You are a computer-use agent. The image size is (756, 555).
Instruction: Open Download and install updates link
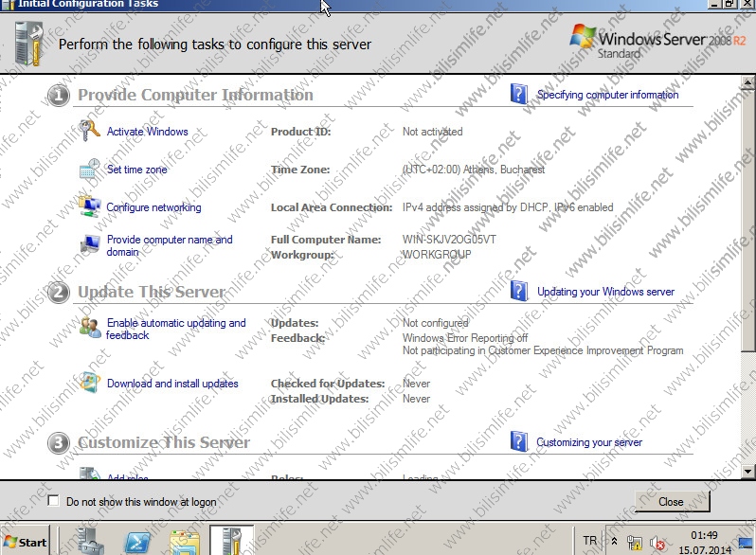pos(172,384)
